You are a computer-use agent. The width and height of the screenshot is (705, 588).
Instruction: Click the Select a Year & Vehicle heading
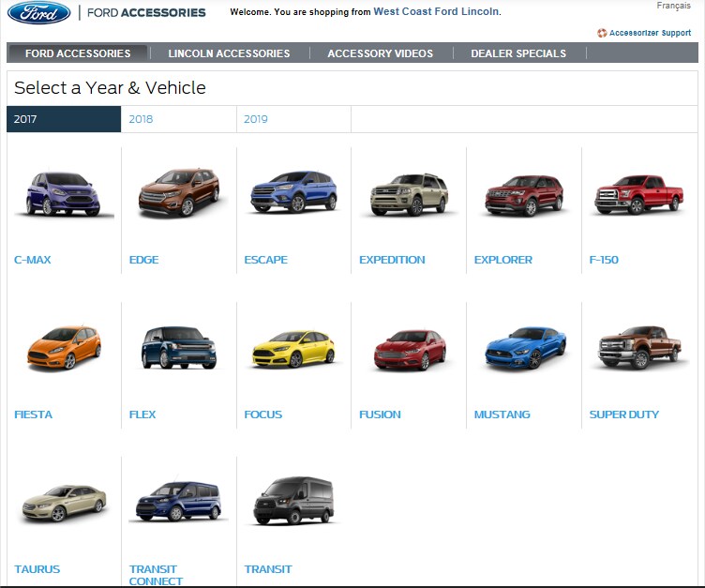(111, 88)
